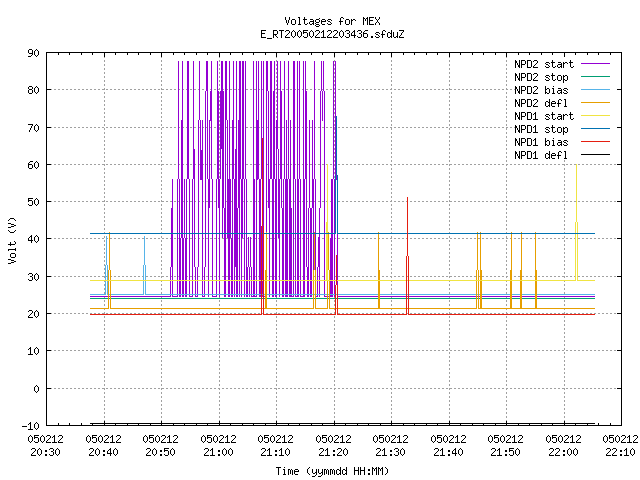Viewport: 640px width, 480px height.
Task: Click the purple NPD2 start legend line
Action: tap(595, 64)
